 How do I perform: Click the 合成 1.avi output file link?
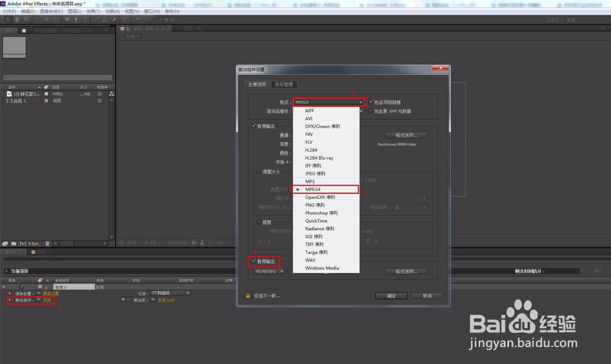coord(166,300)
